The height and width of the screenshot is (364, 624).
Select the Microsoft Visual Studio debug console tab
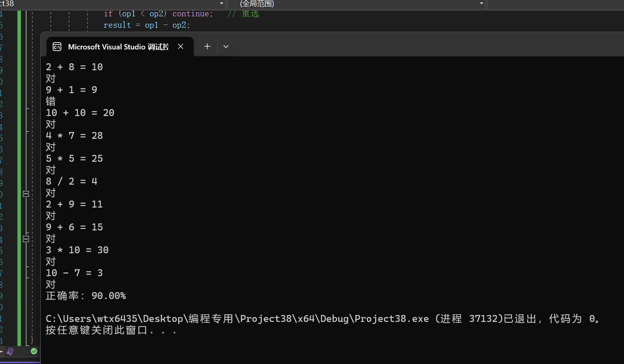[x=119, y=47]
